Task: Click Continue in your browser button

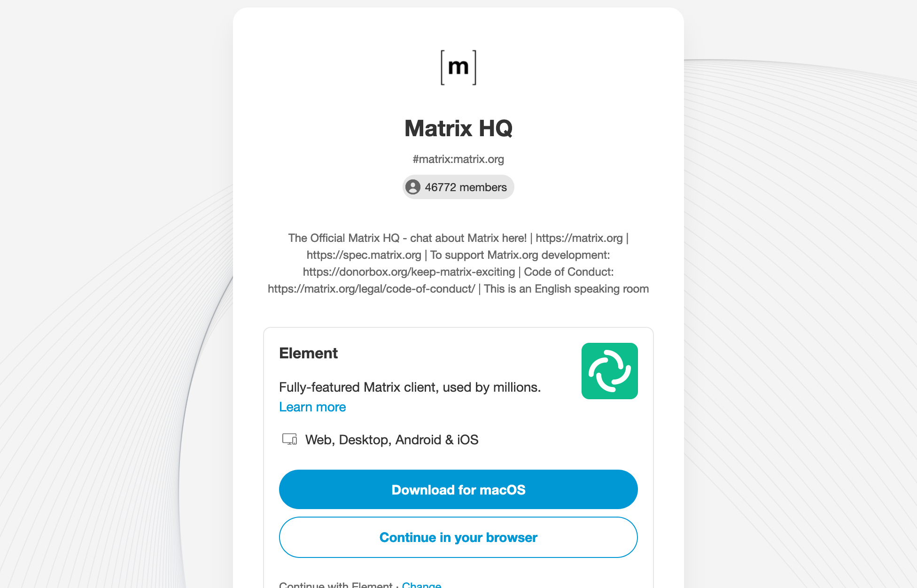Action: click(x=458, y=536)
